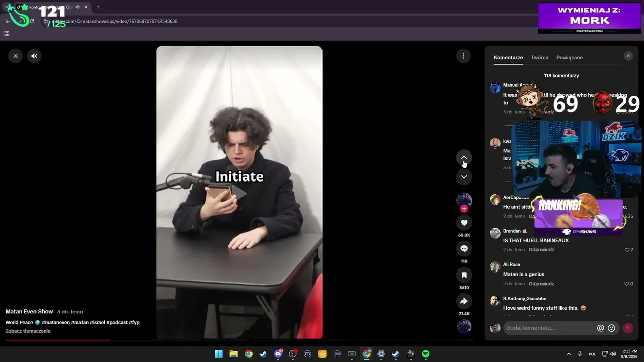This screenshot has height=362, width=644.
Task: Open File Explorer from the taskbar
Action: pyautogui.click(x=233, y=354)
